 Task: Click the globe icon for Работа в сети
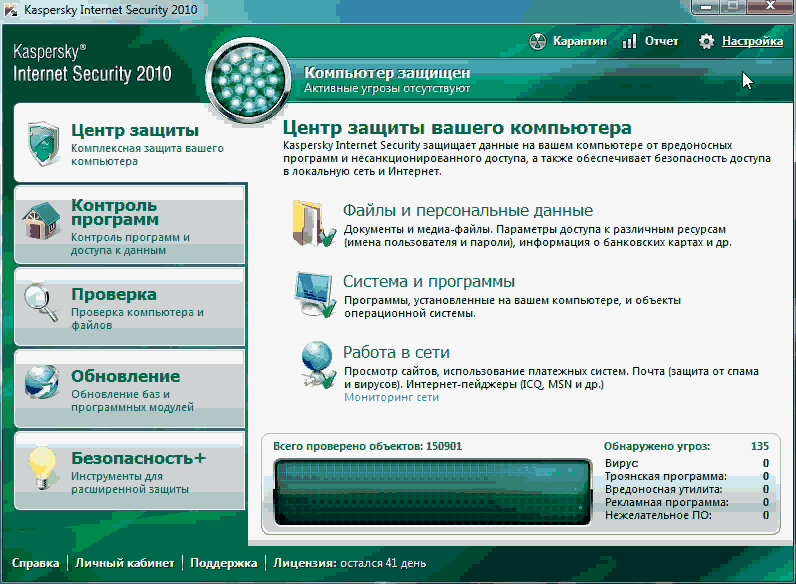[x=313, y=365]
